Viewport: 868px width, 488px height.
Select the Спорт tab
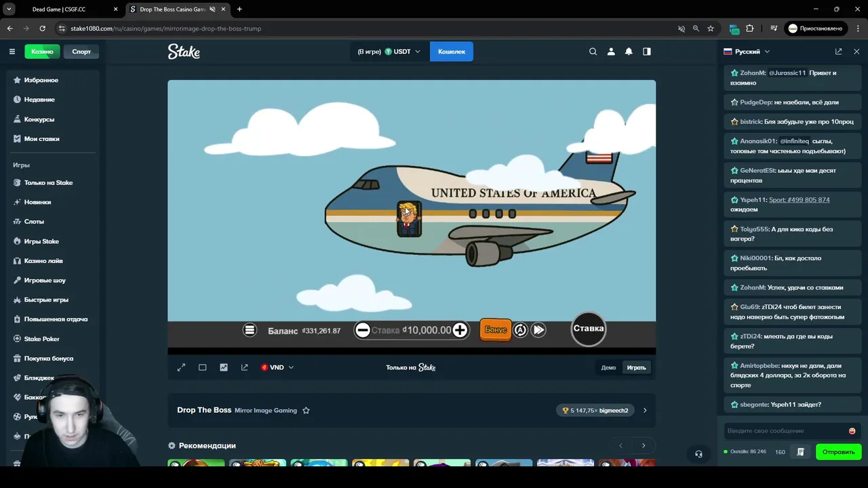[x=81, y=52]
